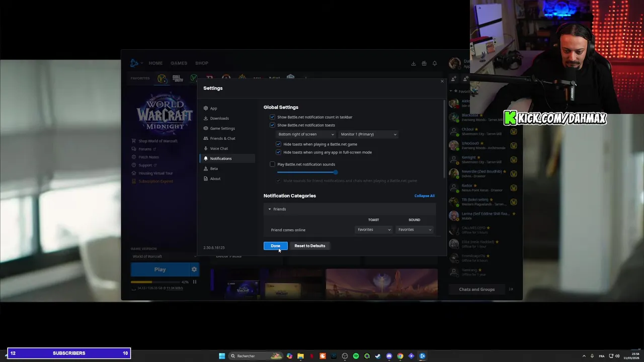
Task: Select the Notifications settings category
Action: pyautogui.click(x=227, y=158)
